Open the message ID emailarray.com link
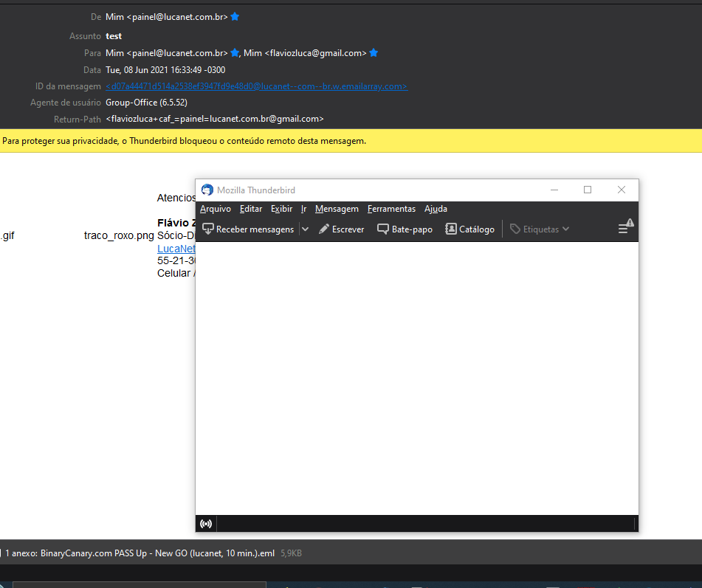Viewport: 702px width, 588px height. click(x=257, y=86)
